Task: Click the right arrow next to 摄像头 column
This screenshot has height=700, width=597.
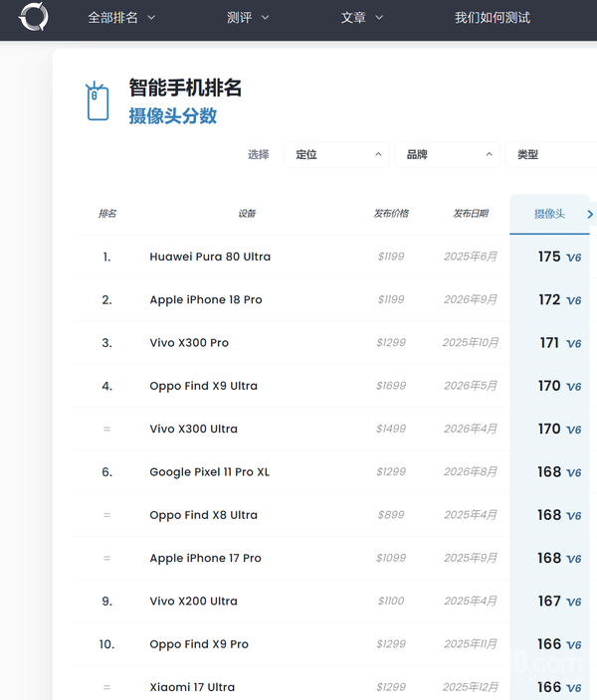Action: point(590,215)
